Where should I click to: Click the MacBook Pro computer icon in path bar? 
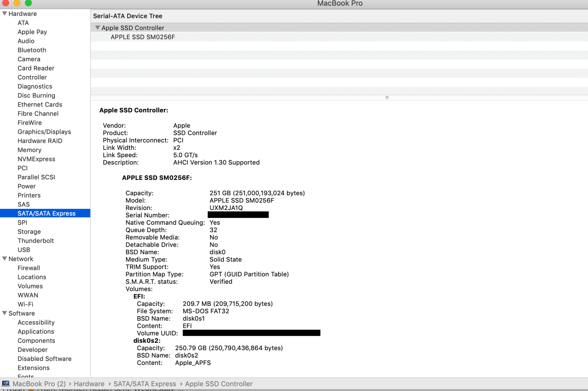tap(6, 384)
